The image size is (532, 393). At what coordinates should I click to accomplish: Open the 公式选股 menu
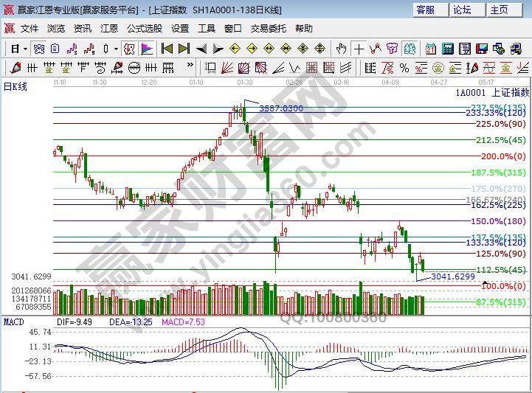click(144, 29)
